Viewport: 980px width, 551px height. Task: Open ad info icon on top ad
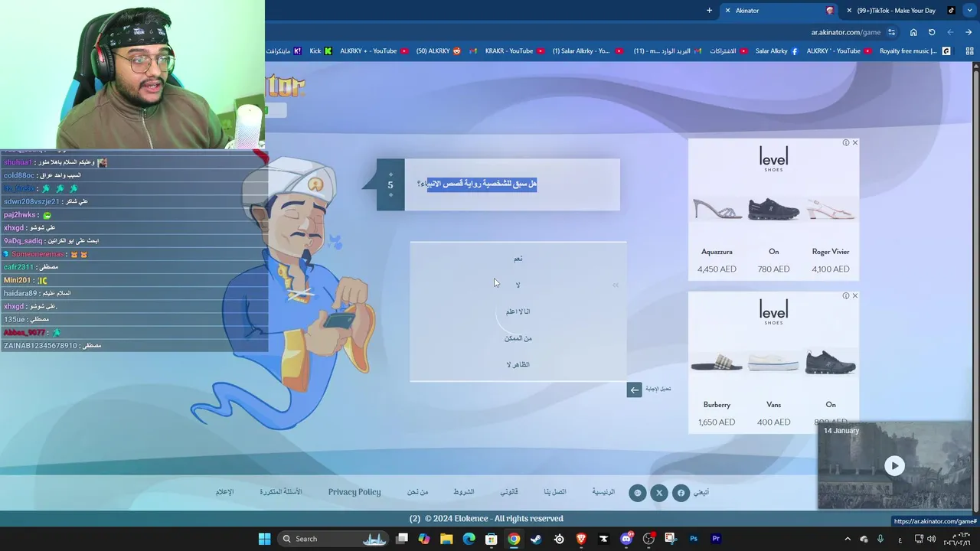tap(845, 142)
